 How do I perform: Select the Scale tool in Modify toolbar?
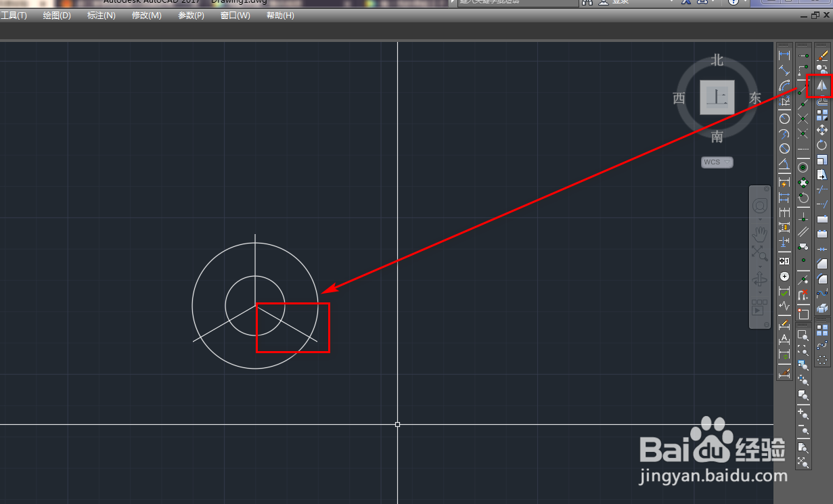[822, 160]
